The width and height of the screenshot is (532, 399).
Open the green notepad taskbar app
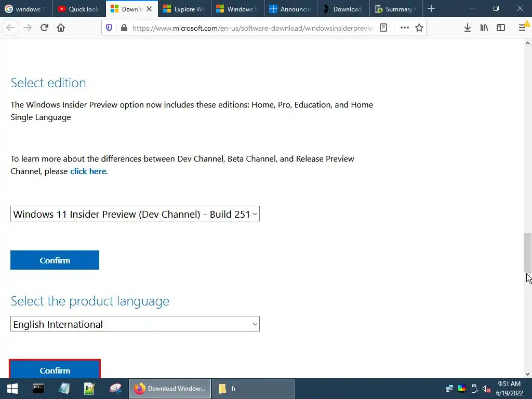(x=89, y=389)
